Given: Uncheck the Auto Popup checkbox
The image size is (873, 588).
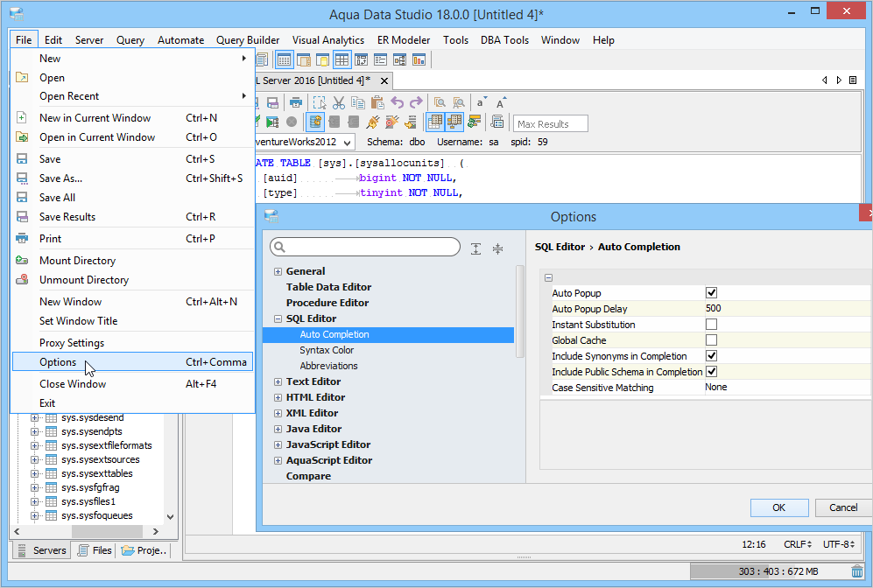Looking at the screenshot, I should [x=711, y=293].
